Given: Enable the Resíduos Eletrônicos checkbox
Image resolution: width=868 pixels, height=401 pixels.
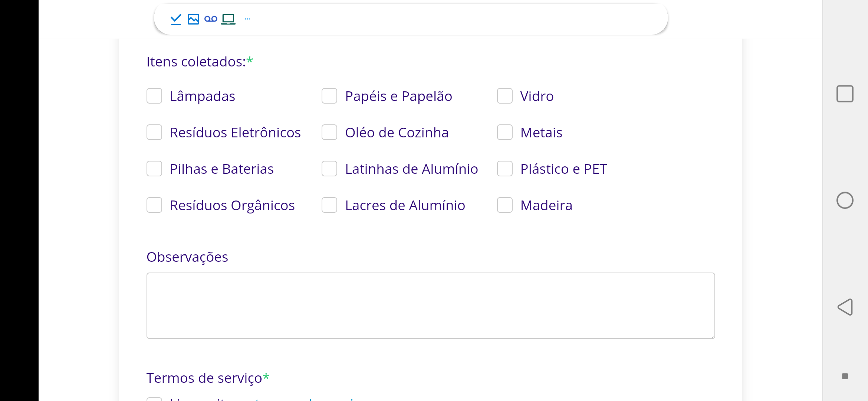Looking at the screenshot, I should tap(154, 132).
